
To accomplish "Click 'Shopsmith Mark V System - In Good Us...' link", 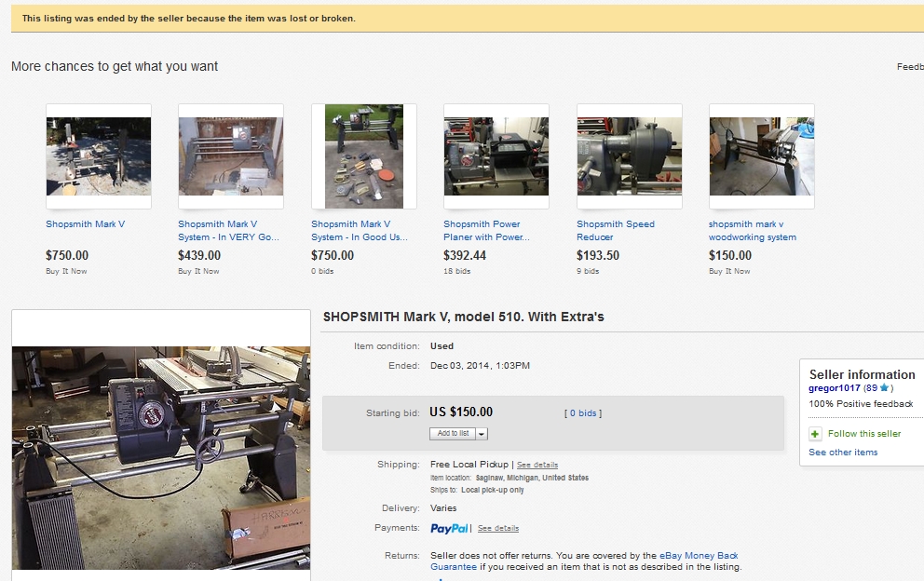I will (360, 230).
